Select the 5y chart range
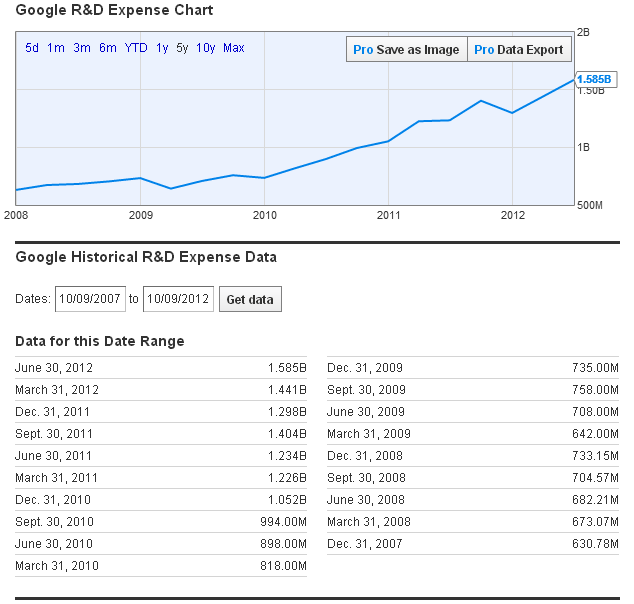This screenshot has height=604, width=634. click(x=182, y=48)
